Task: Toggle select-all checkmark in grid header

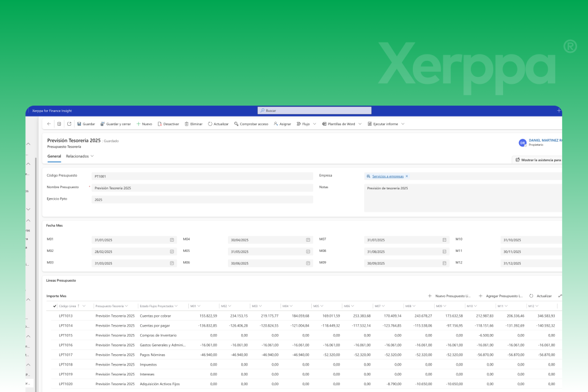Action: [x=55, y=306]
